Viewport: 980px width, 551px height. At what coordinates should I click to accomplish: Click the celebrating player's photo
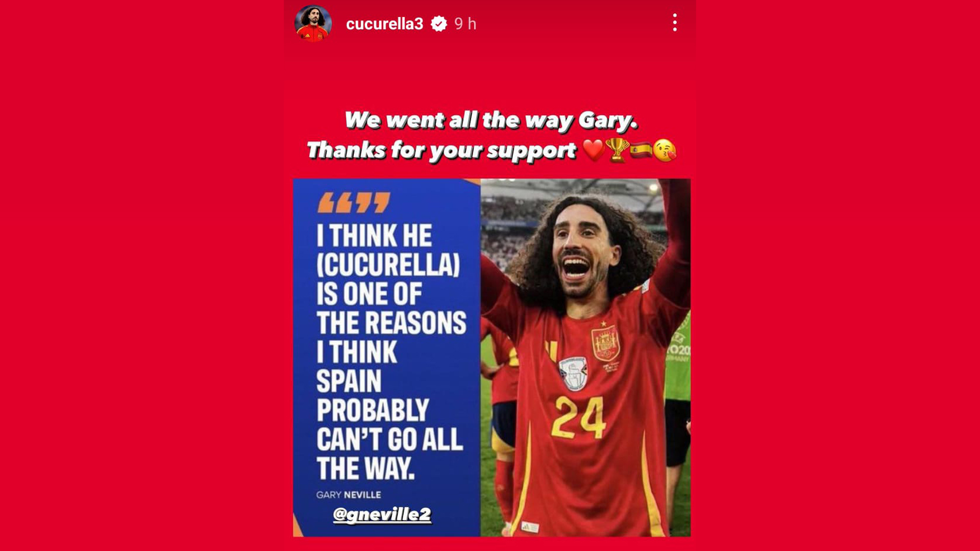point(585,357)
